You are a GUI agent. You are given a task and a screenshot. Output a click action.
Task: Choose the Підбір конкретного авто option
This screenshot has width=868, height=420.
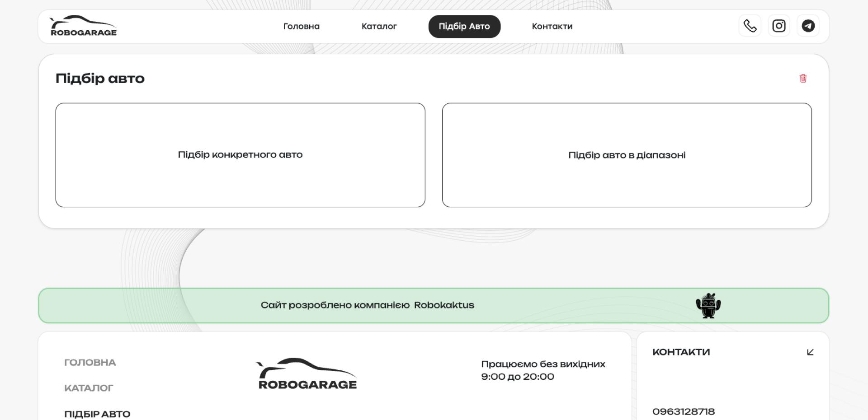(240, 155)
